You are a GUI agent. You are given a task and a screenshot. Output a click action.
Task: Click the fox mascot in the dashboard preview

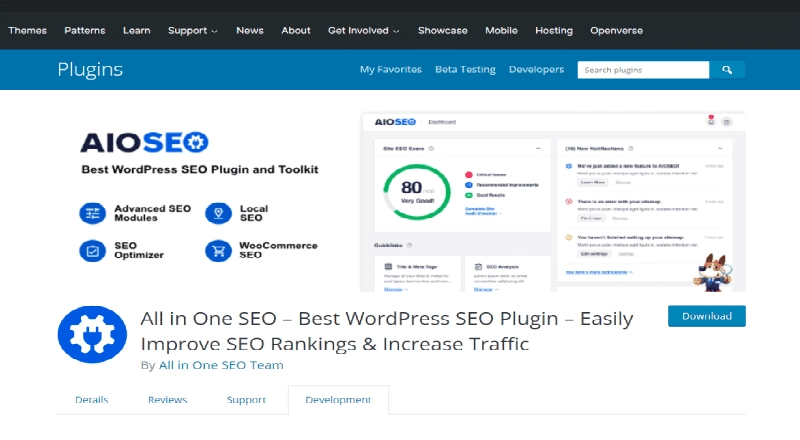pos(713,273)
